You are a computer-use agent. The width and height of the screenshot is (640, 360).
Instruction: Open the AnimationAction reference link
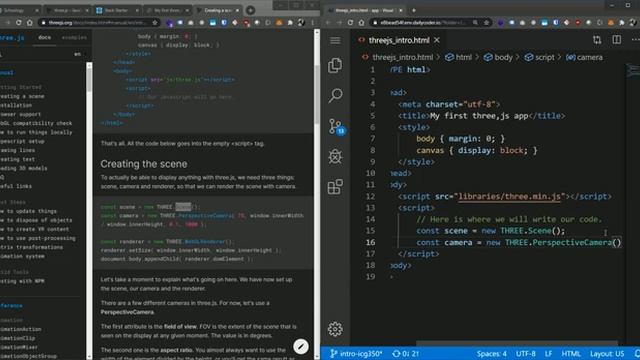[x=20, y=329]
